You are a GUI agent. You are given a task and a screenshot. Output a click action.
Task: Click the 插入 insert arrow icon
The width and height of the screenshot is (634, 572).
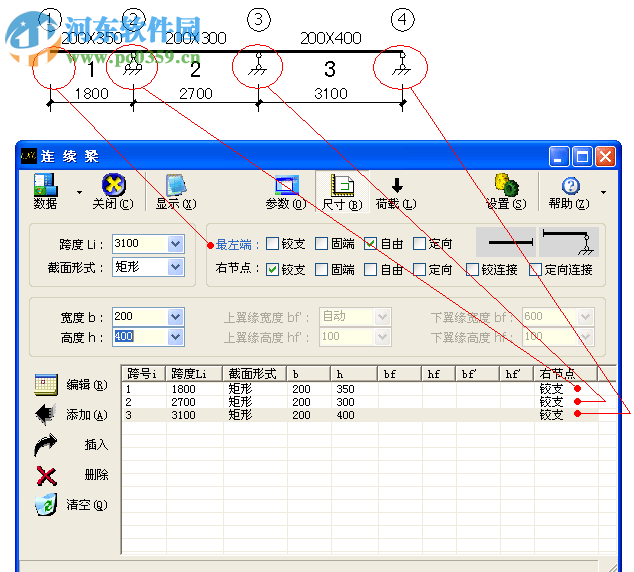click(45, 444)
